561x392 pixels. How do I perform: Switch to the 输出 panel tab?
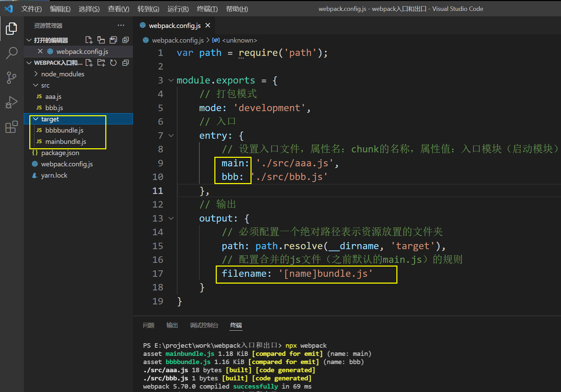pos(172,325)
